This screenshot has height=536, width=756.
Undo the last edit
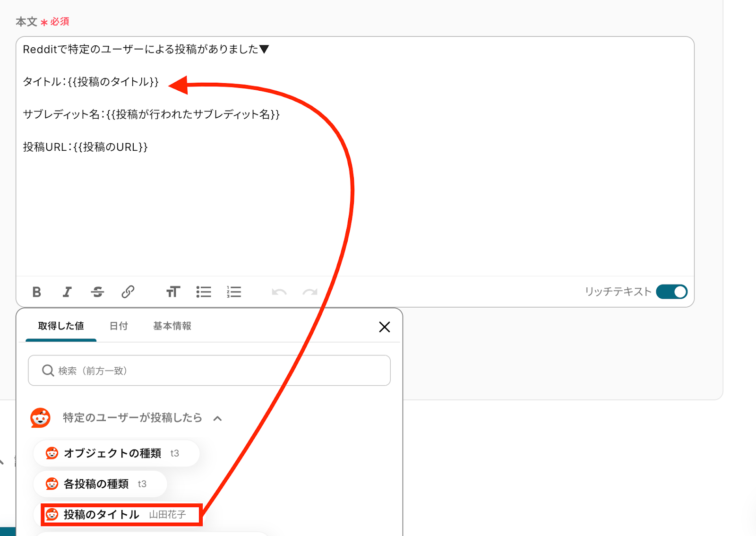tap(279, 292)
